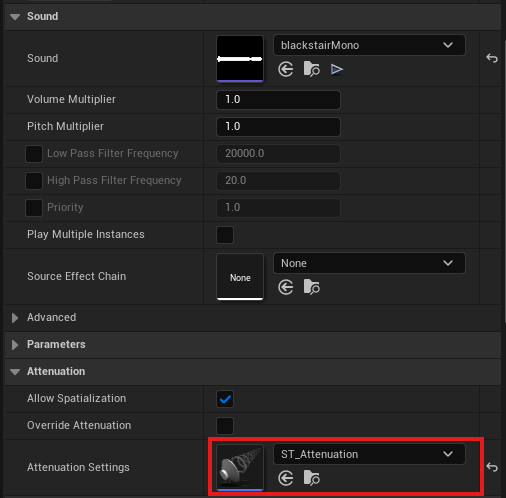Reset Sound property to default
This screenshot has height=498, width=506.
492,58
